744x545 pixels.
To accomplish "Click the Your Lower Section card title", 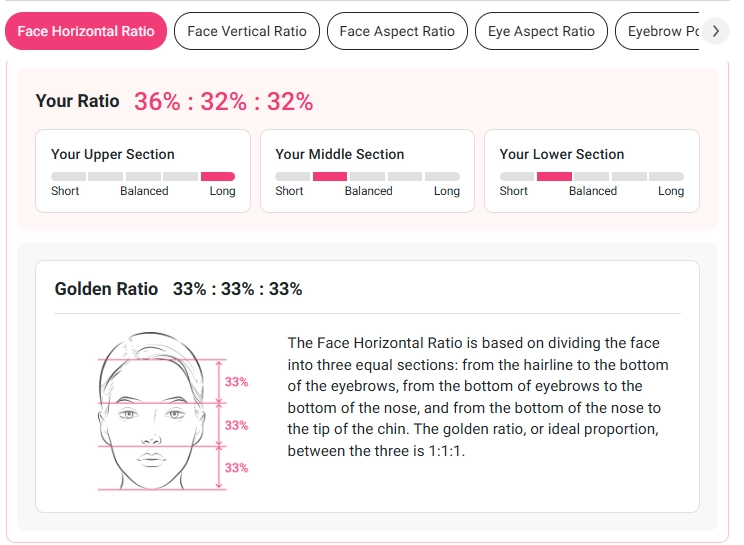I will (x=562, y=154).
